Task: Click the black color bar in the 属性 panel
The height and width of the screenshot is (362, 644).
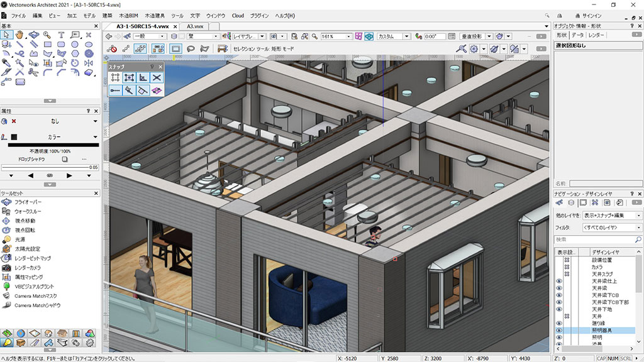Action: (53, 144)
